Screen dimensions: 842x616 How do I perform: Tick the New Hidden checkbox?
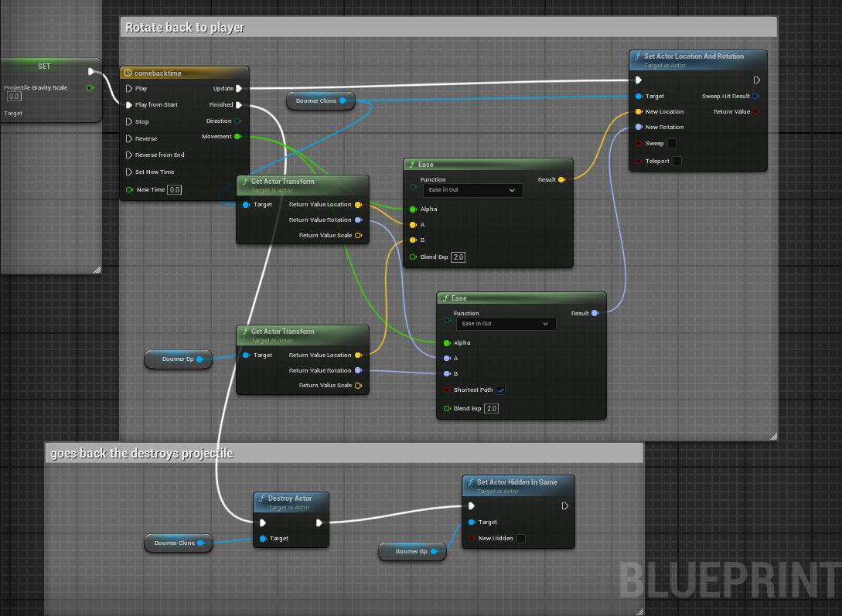(x=521, y=539)
